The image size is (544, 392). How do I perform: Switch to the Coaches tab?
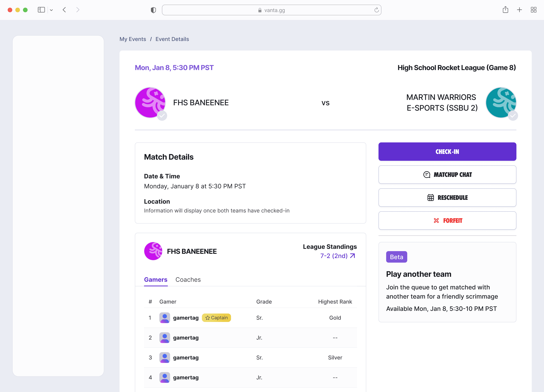pyautogui.click(x=188, y=280)
